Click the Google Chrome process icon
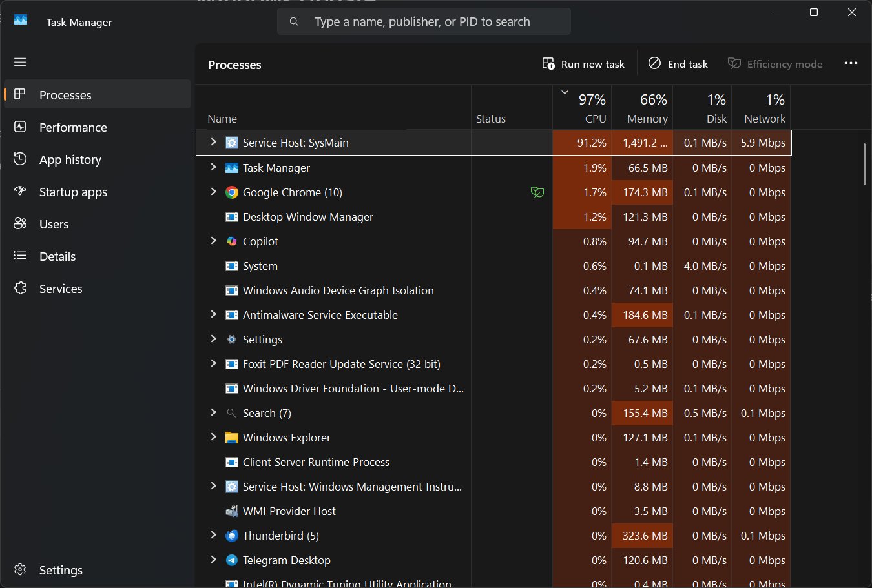The width and height of the screenshot is (872, 588). 231,192
